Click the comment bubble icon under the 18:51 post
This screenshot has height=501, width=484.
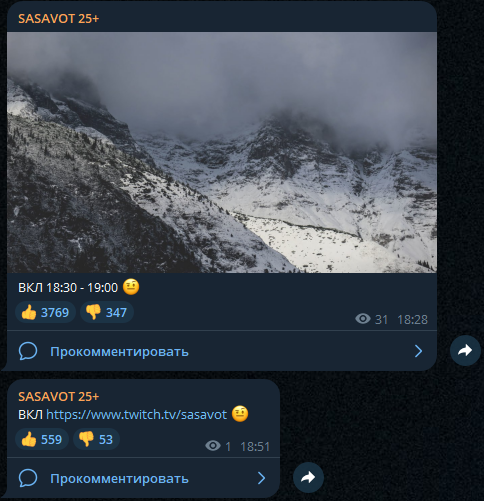28,478
